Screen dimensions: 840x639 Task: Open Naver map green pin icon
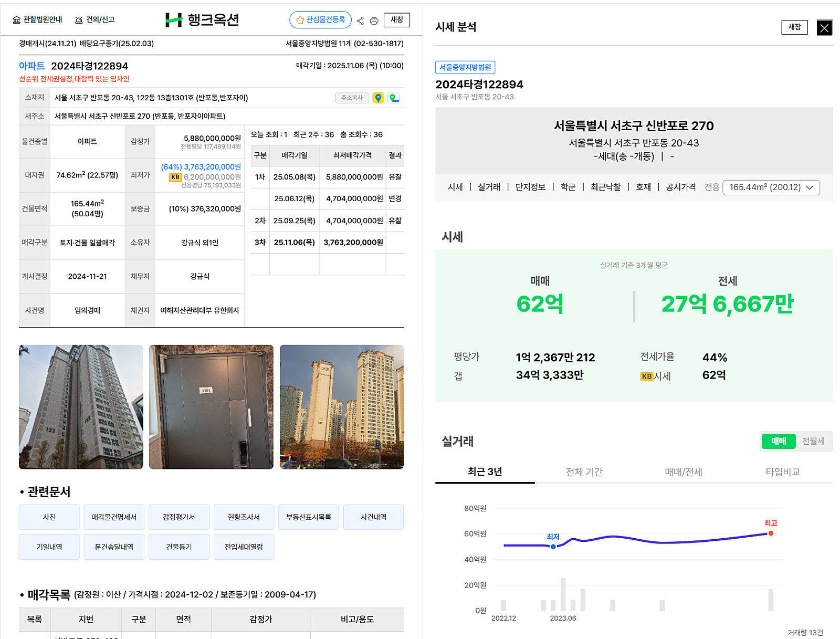point(394,98)
